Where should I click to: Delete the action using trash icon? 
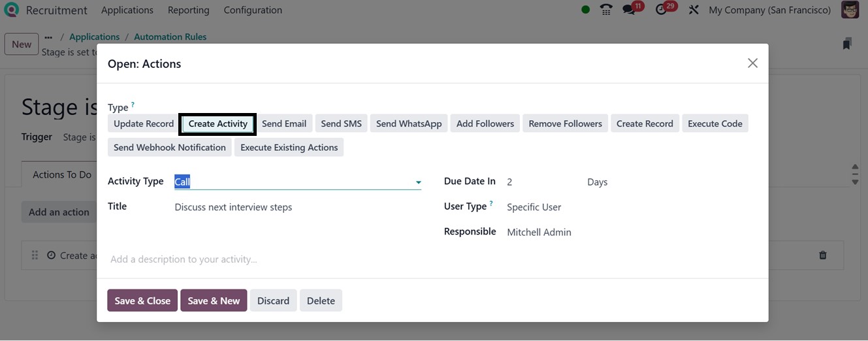823,255
